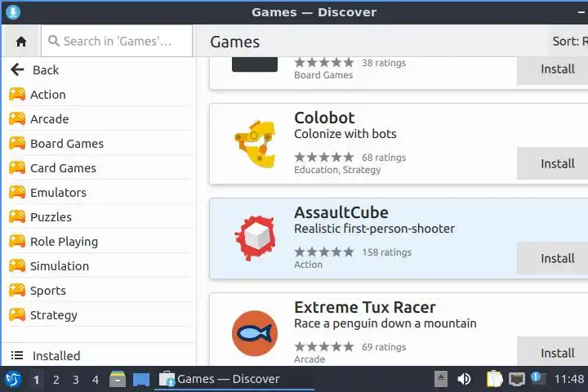Click the show desktop taskbar icon
The height and width of the screenshot is (392, 588).
click(141, 379)
